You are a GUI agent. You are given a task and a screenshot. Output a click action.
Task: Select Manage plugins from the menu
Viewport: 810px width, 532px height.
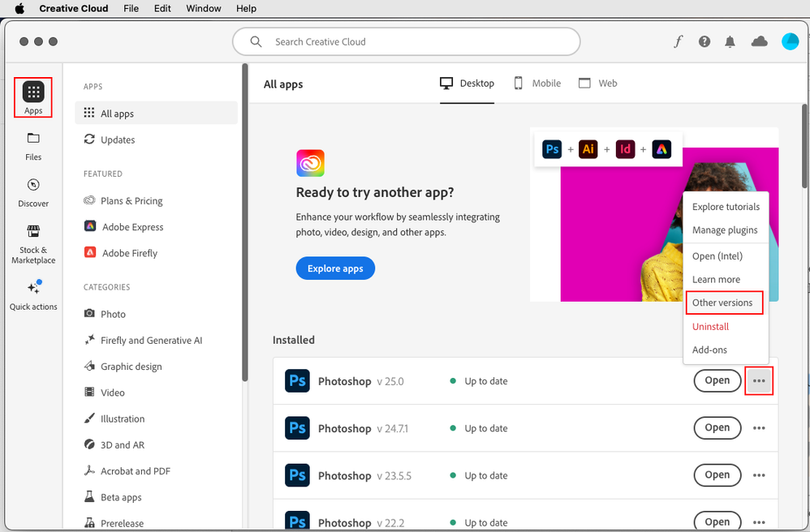(x=726, y=230)
